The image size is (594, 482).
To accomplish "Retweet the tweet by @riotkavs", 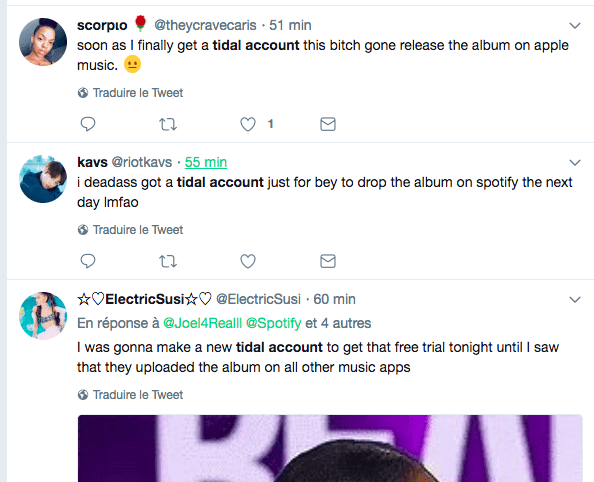I will coord(168,261).
